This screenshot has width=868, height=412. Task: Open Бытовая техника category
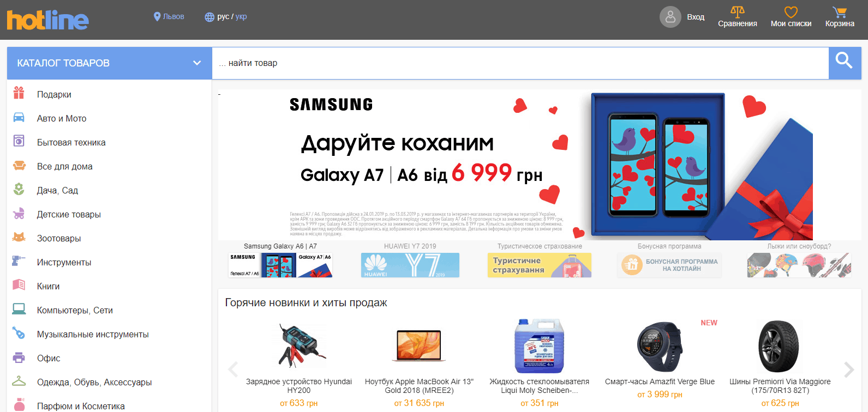(71, 142)
